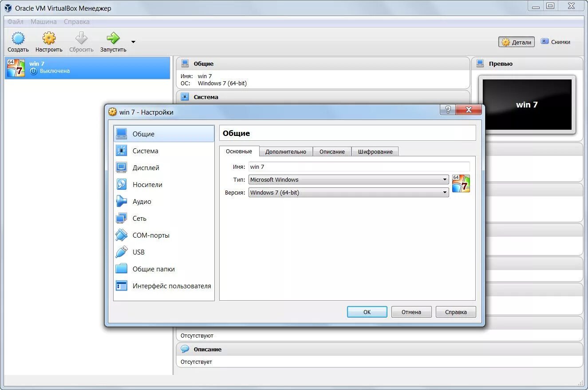This screenshot has height=390, width=588.
Task: Open Носители disk icon in sidebar
Action: [x=121, y=185]
